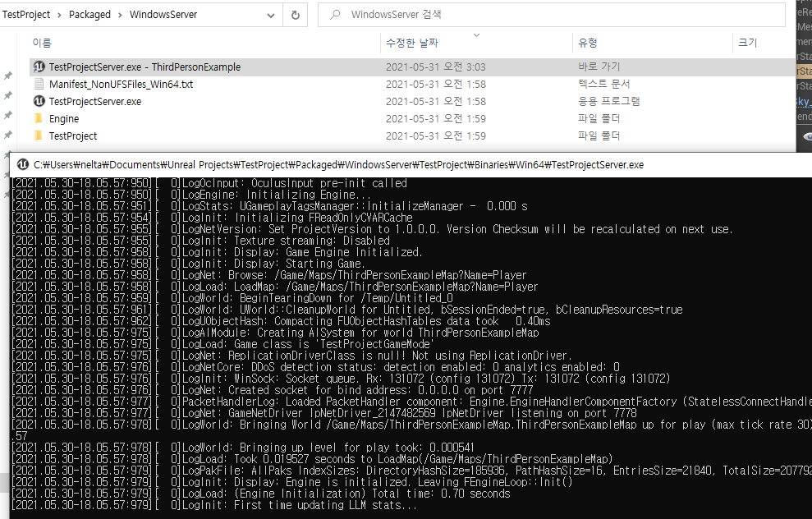The width and height of the screenshot is (812, 519).
Task: Click the pin icon beside the shortcut row
Action: click(7, 76)
